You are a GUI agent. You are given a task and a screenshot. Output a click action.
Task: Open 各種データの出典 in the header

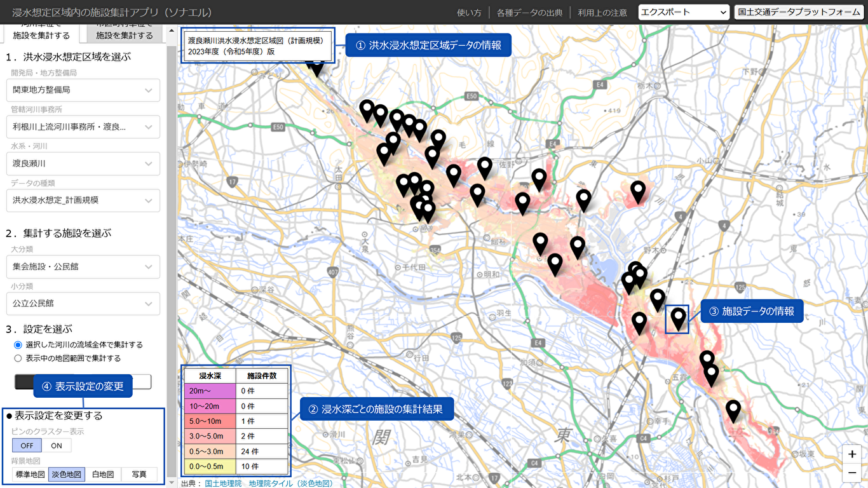click(529, 13)
